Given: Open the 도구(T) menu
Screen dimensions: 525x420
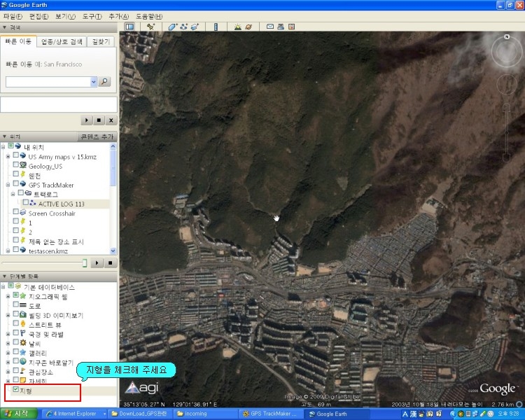Looking at the screenshot, I should coord(92,16).
